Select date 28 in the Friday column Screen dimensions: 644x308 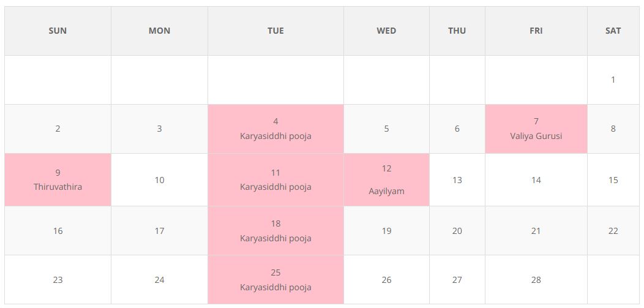pos(536,280)
